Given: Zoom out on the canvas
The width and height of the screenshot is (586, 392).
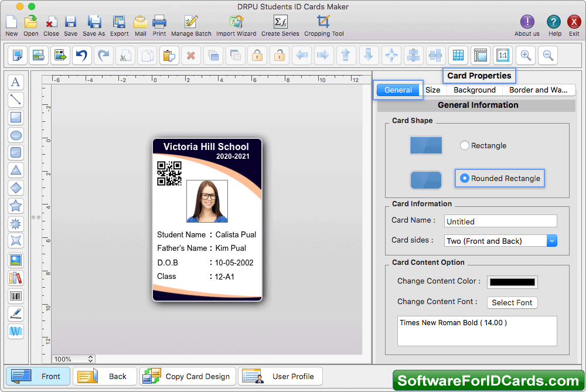Looking at the screenshot, I should tap(548, 56).
